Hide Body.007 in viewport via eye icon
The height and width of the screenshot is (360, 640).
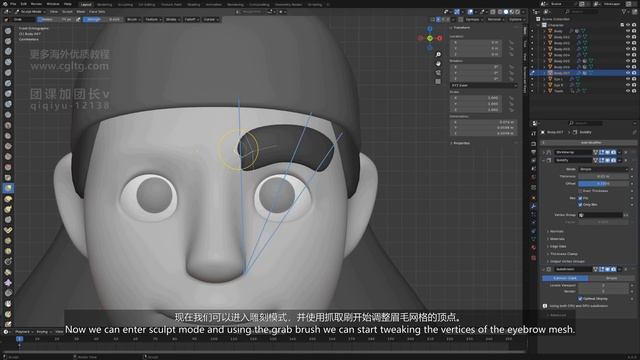pyautogui.click(x=628, y=73)
